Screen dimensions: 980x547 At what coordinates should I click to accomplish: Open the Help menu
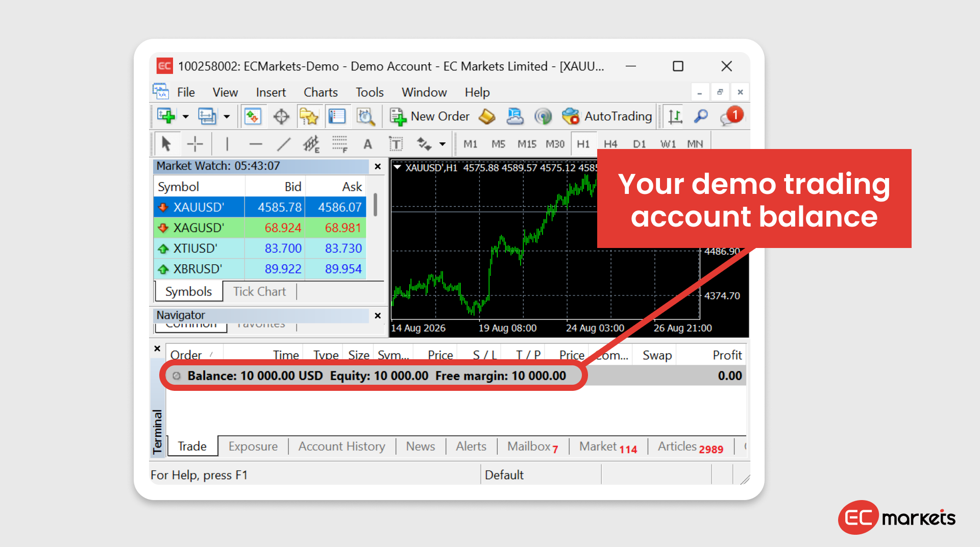477,92
